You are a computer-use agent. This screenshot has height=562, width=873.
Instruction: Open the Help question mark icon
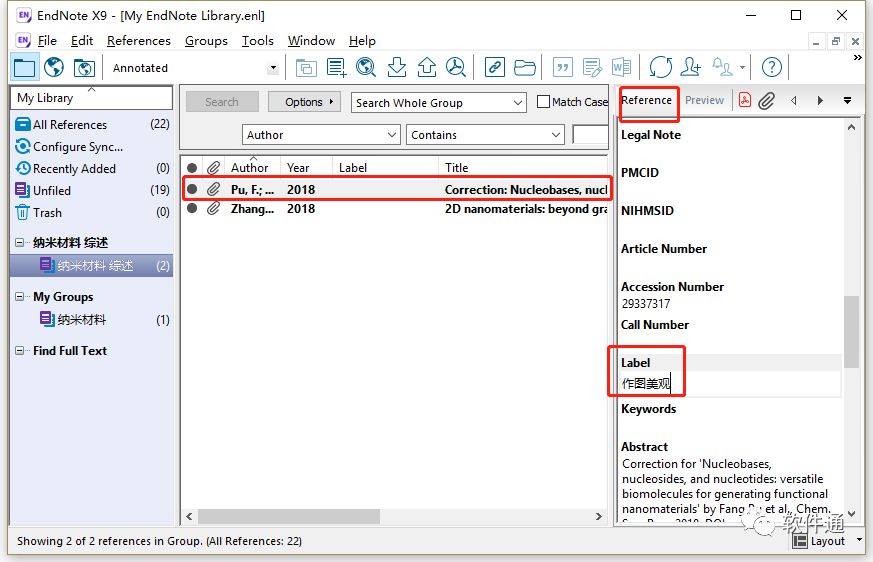pyautogui.click(x=771, y=67)
